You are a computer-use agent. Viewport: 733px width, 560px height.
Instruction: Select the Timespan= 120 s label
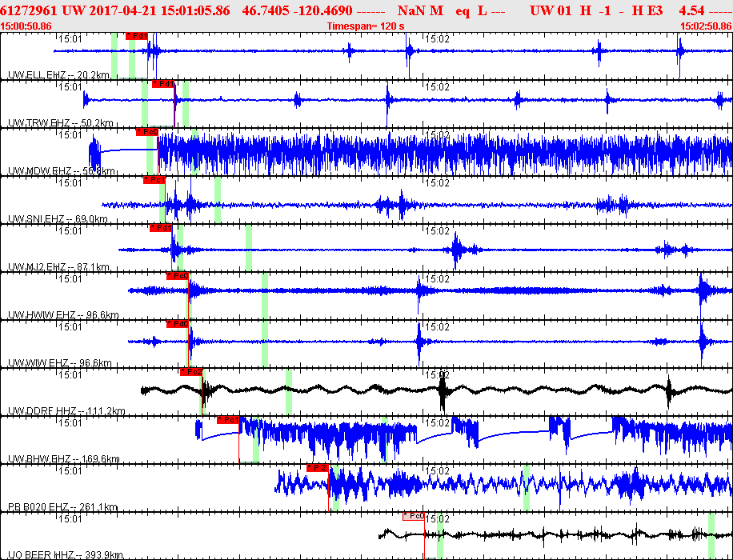366,26
